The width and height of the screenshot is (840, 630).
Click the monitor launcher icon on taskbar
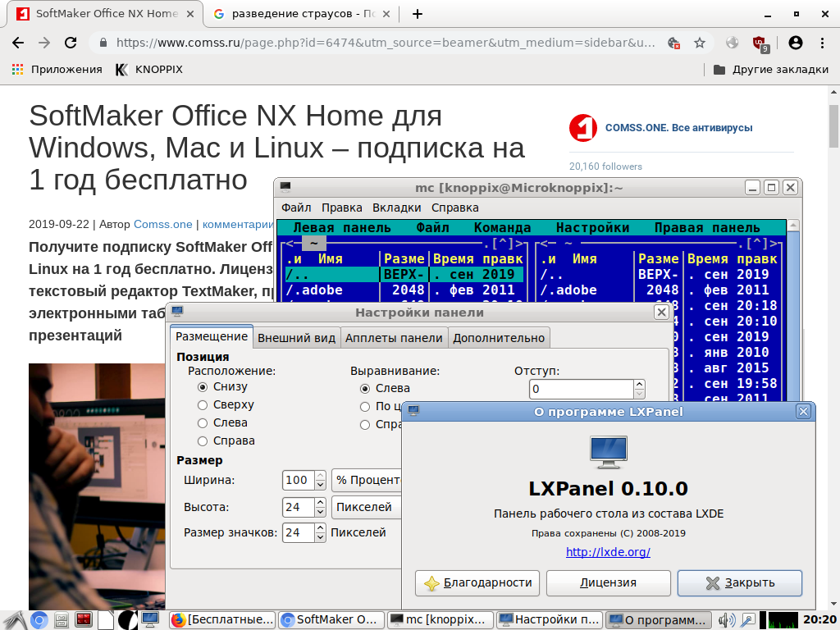coord(150,620)
